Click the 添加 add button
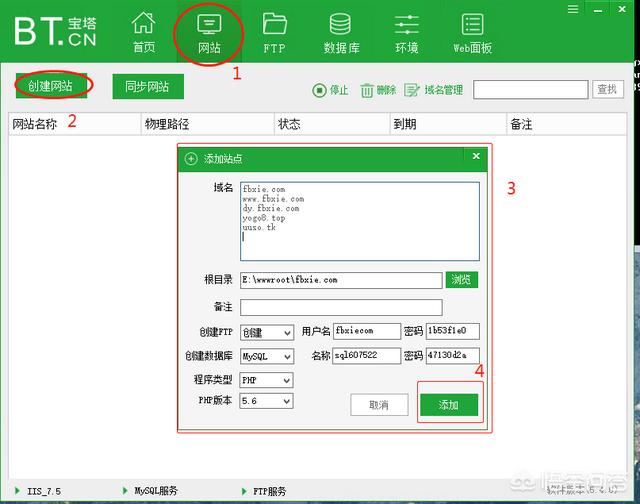The width and height of the screenshot is (640, 504). coord(449,405)
